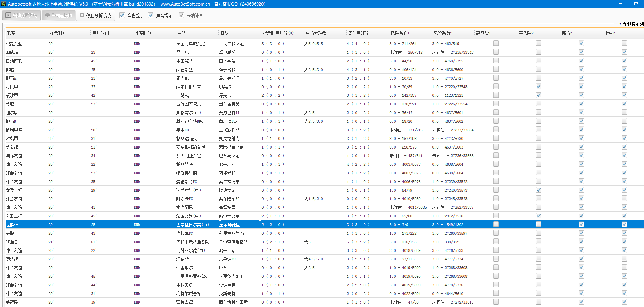Sort by the 进球时间 column header
The width and height of the screenshot is (644, 307).
(100, 33)
